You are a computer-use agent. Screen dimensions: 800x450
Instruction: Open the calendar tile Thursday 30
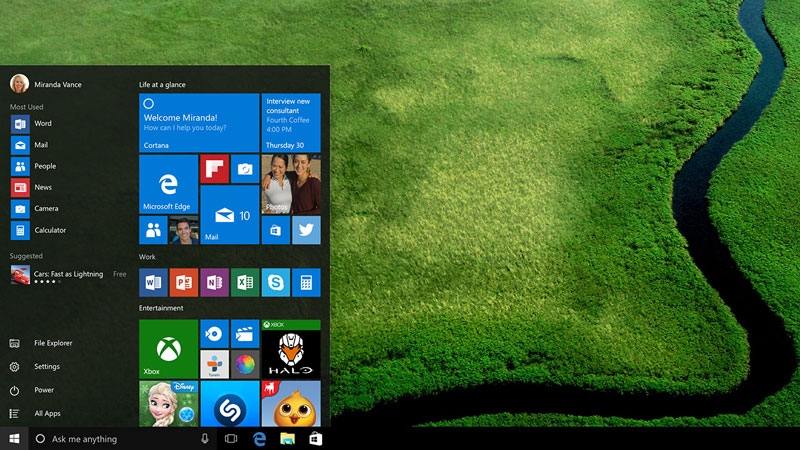[291, 122]
